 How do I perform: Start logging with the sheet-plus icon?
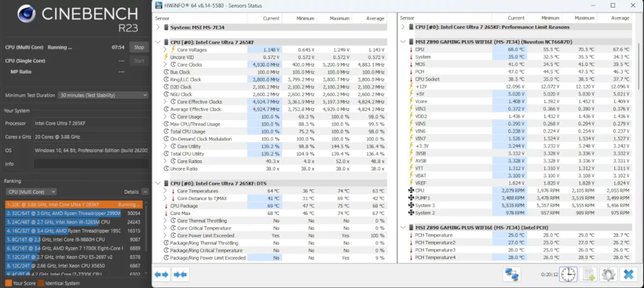tap(588, 274)
